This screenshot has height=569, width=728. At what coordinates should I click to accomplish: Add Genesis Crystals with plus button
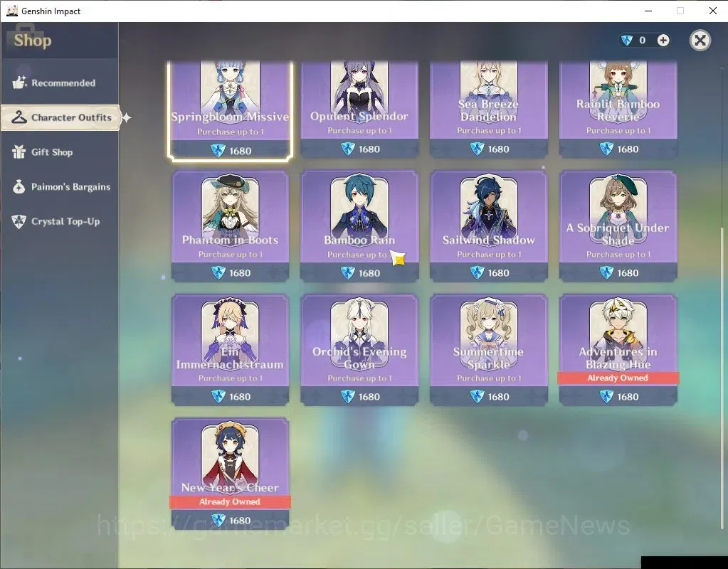click(663, 41)
